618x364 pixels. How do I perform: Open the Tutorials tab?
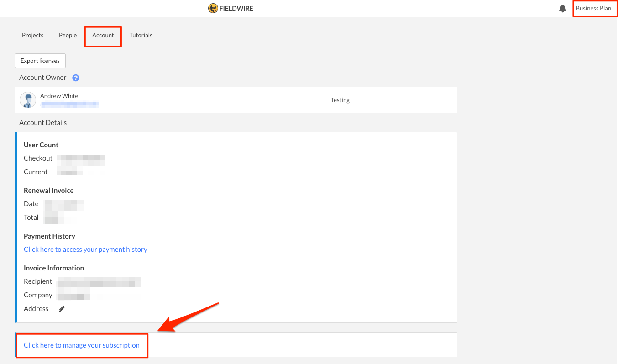141,35
